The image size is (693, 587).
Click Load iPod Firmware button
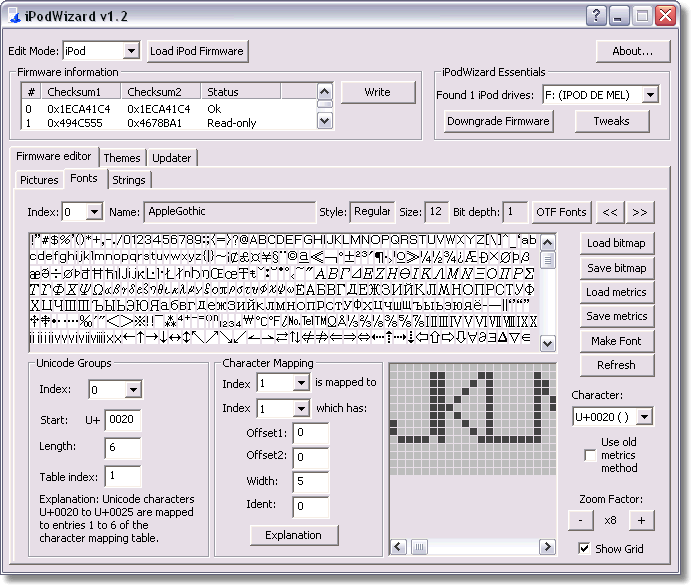click(196, 51)
